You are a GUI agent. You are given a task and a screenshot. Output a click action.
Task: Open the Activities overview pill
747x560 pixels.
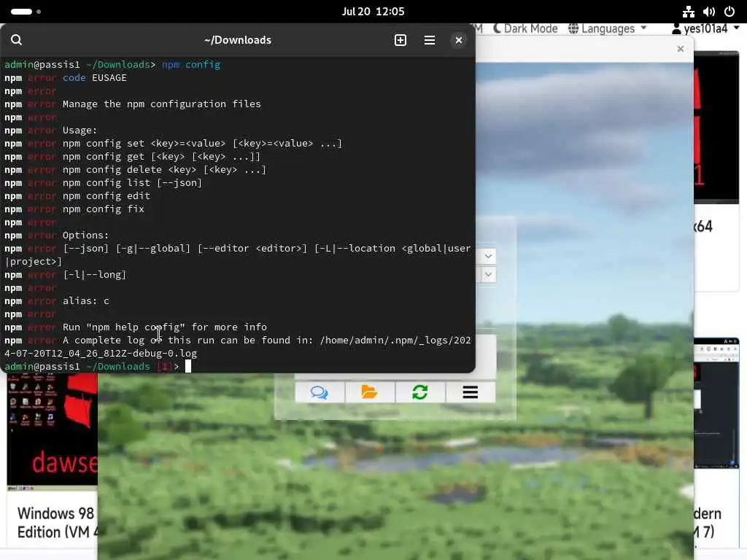[x=26, y=12]
